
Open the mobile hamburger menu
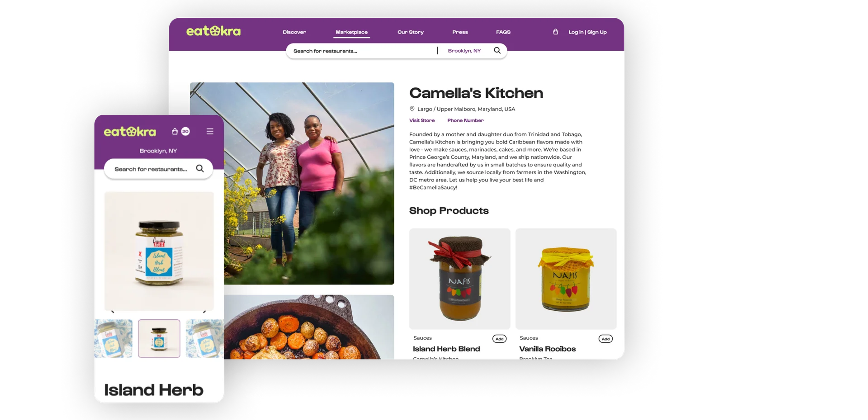[x=210, y=131]
